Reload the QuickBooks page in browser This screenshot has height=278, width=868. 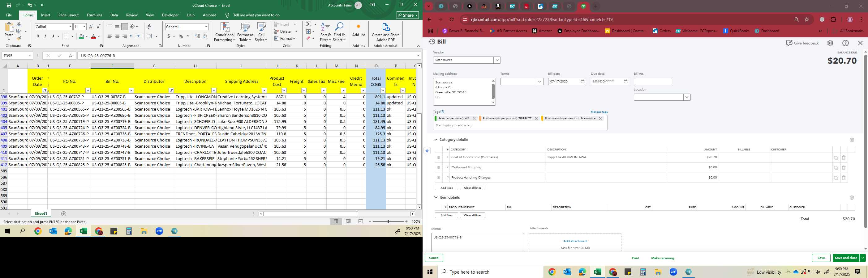[452, 19]
